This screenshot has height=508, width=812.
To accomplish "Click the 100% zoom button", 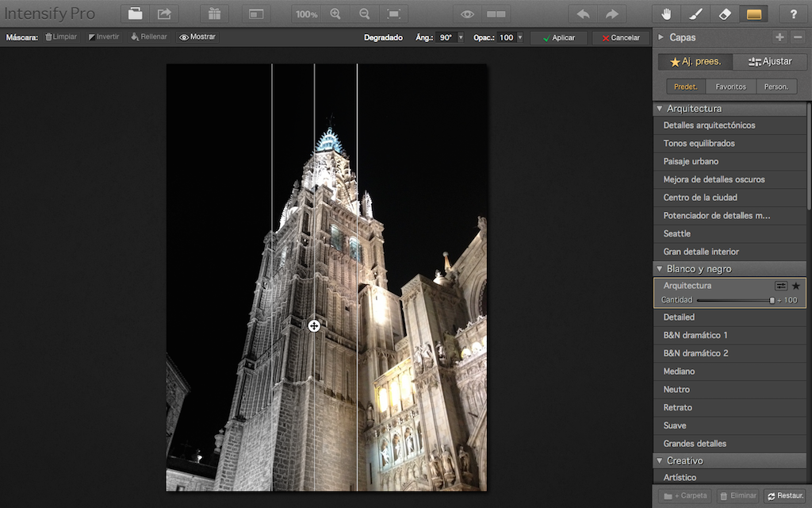I will tap(307, 14).
